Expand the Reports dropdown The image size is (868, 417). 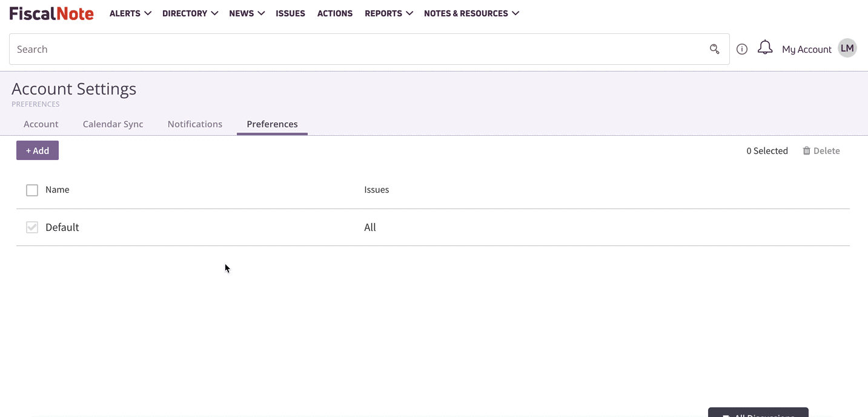(x=389, y=13)
